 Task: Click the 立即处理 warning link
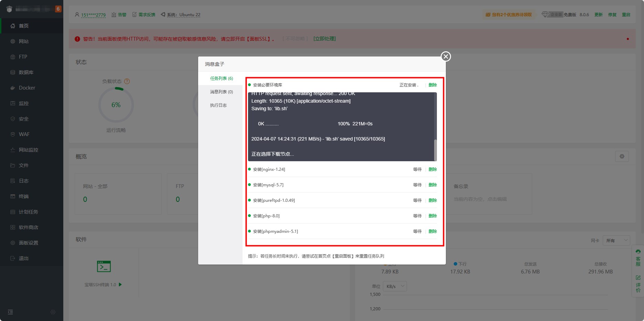(324, 39)
